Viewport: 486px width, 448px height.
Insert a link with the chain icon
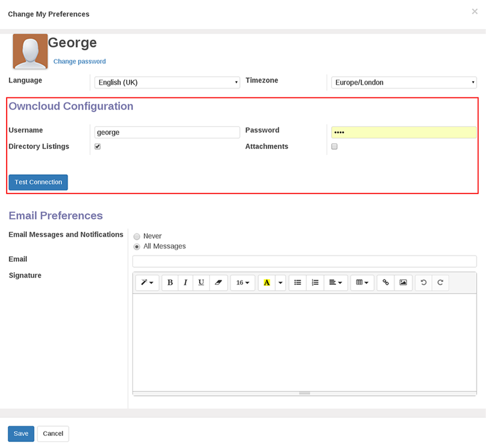(x=386, y=283)
